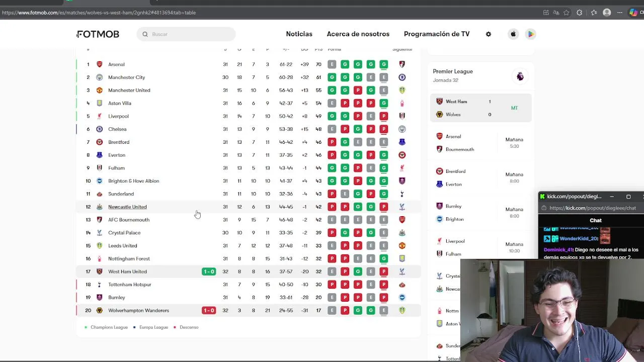Click the Europa League legend label

click(x=153, y=327)
